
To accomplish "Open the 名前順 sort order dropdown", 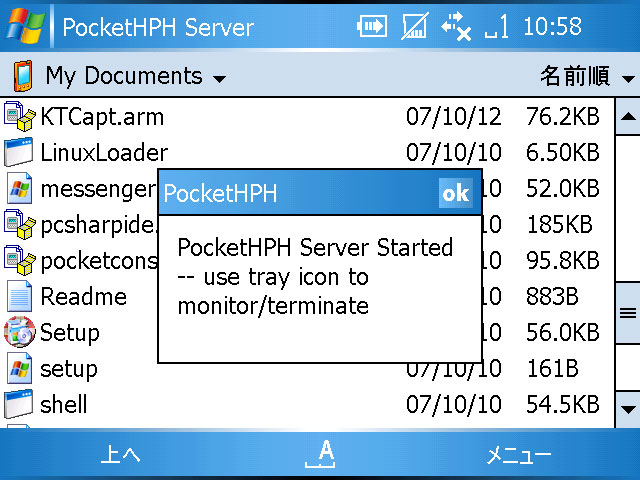I will click(x=588, y=76).
